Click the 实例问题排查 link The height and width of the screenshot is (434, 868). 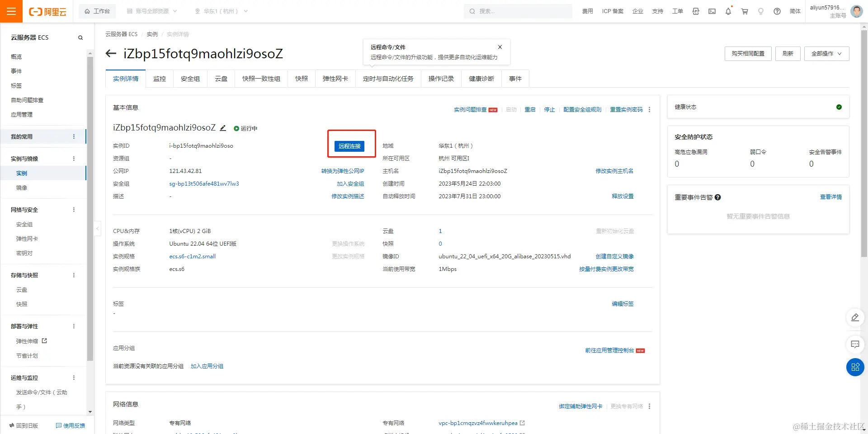click(470, 110)
